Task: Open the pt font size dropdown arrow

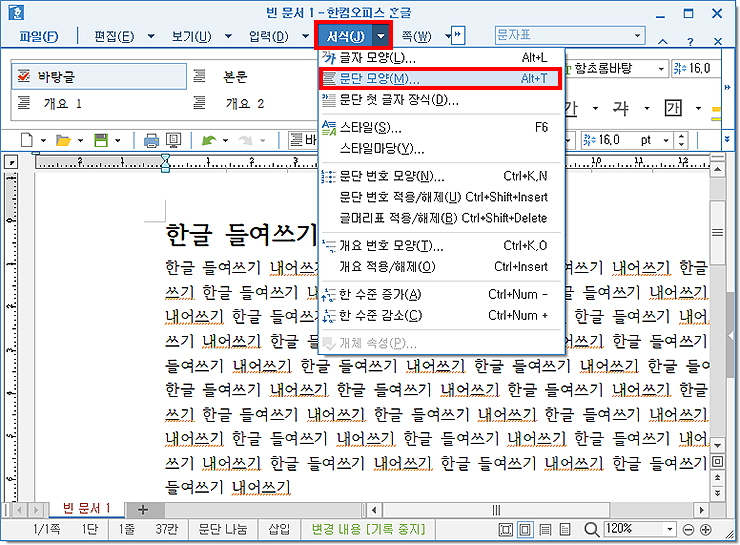Action: [666, 140]
